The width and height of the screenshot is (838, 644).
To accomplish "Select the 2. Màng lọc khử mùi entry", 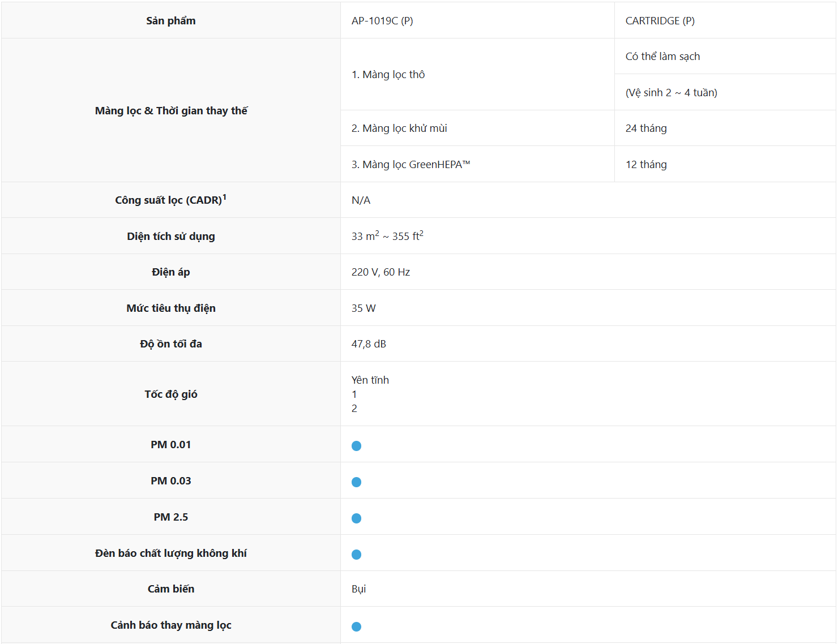I will coord(399,128).
